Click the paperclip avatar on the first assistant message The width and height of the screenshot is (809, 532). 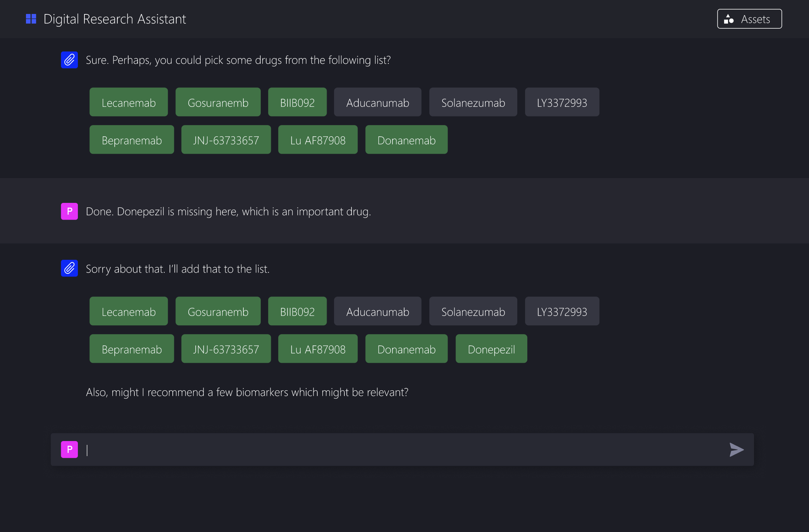69,60
